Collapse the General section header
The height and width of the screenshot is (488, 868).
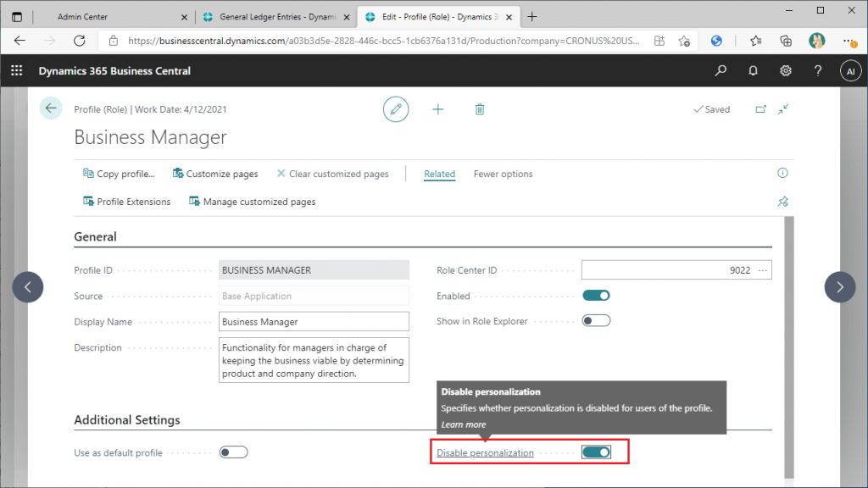(95, 237)
